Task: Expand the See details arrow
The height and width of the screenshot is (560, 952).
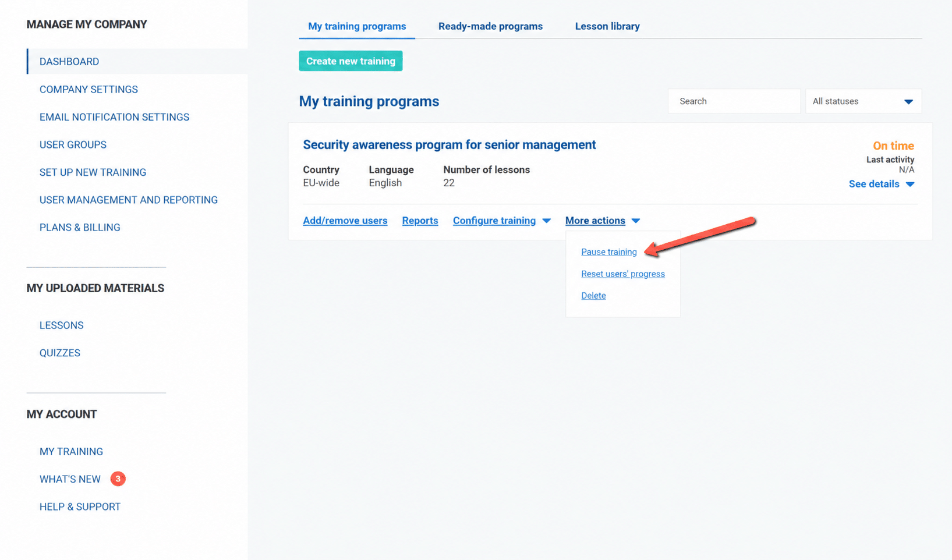Action: pyautogui.click(x=910, y=185)
